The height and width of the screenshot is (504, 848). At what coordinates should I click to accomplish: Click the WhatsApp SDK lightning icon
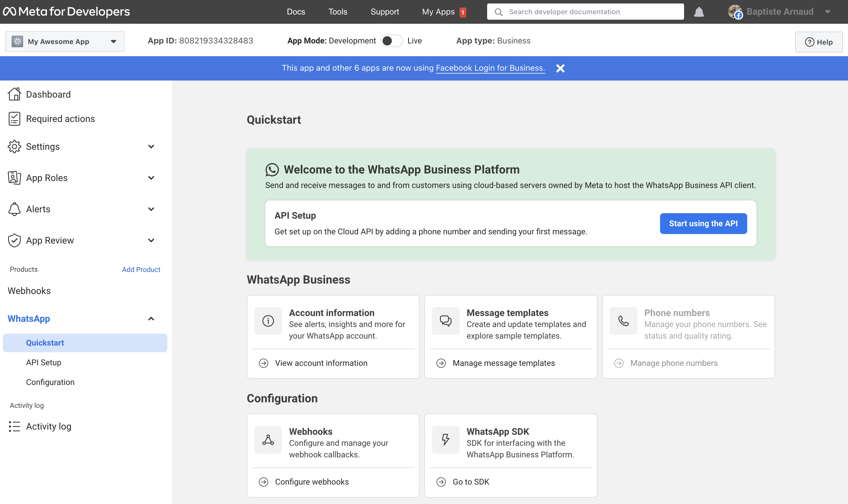(445, 440)
